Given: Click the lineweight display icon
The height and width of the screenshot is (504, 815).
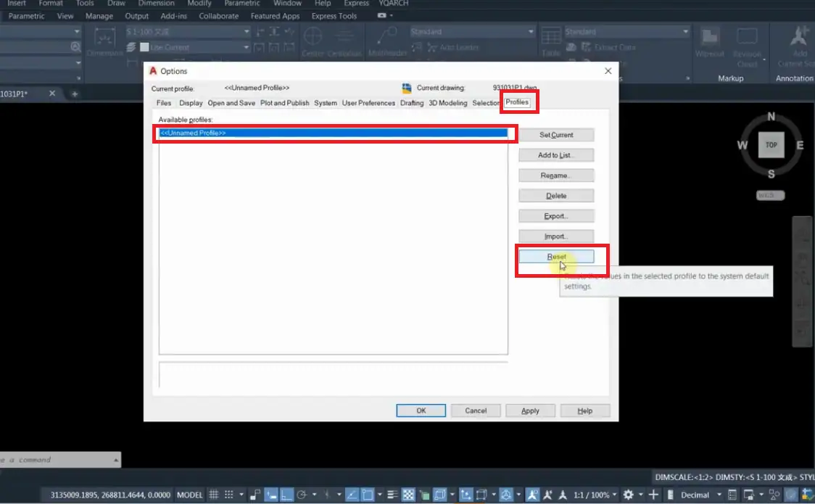Looking at the screenshot, I should pos(392,495).
